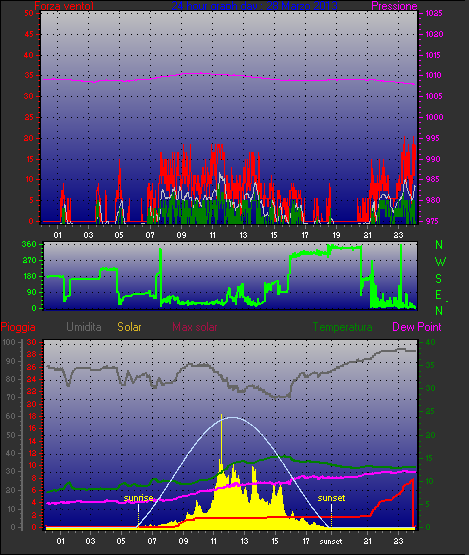
Task: Click the sunset marker on solar graph
Action: click(x=331, y=498)
